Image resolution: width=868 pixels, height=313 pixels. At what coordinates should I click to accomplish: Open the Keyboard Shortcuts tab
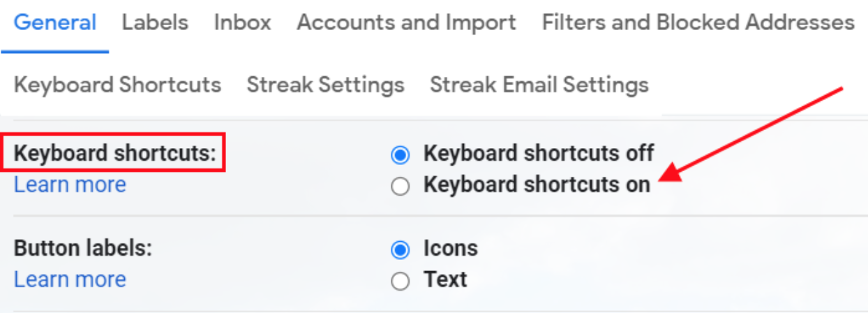tap(117, 85)
